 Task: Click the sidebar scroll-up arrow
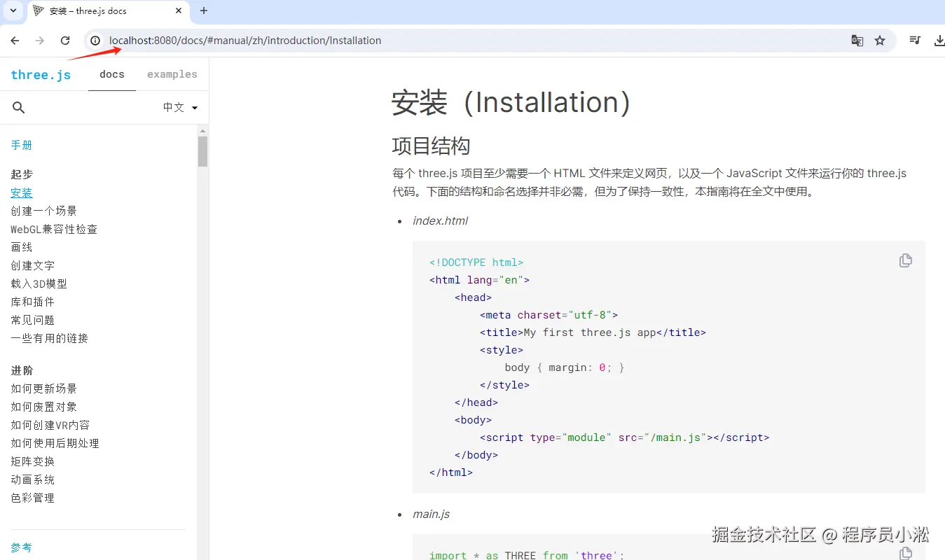coord(203,131)
